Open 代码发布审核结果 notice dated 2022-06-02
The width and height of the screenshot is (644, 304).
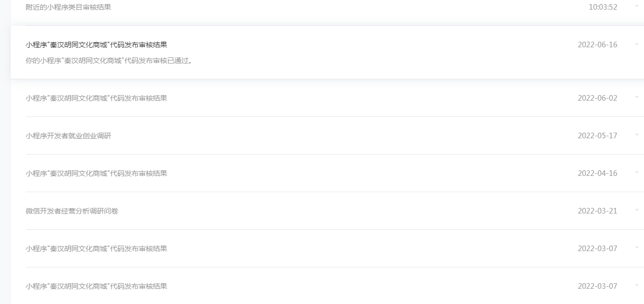pyautogui.click(x=96, y=98)
